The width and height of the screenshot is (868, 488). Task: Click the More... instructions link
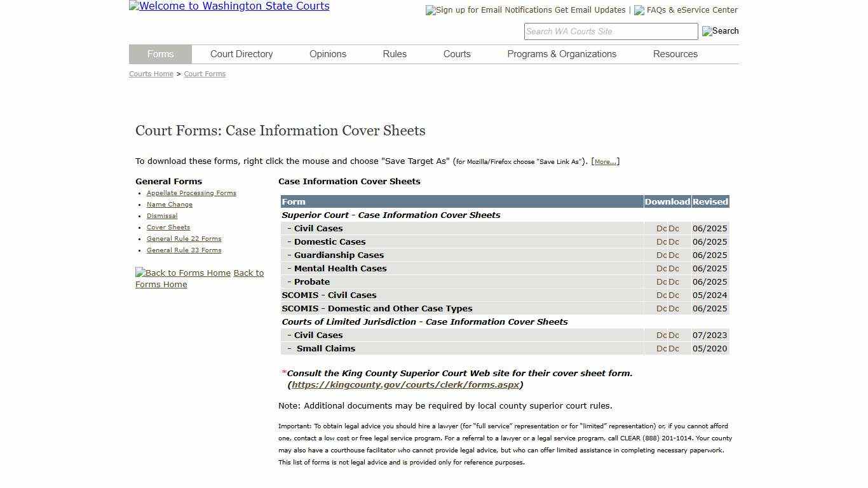(604, 161)
